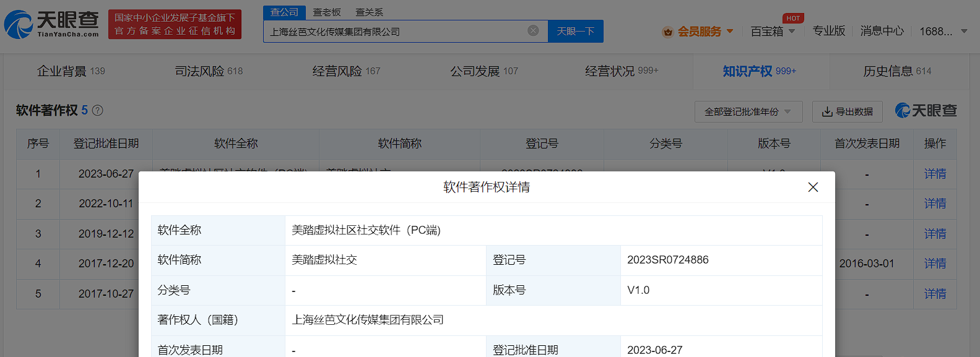Screen dimensions: 980x357
Task: Click 美踏虚拟社区社交软件（PC端） in the dialog
Action: pos(366,230)
